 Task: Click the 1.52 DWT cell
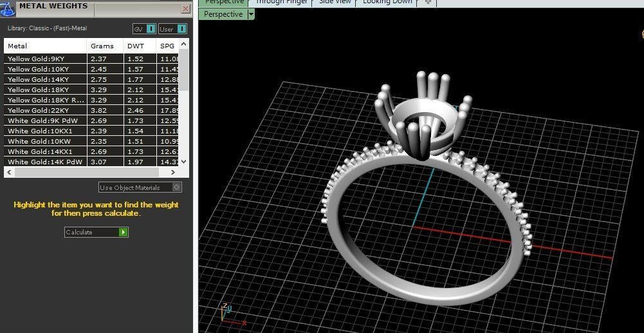coord(140,59)
